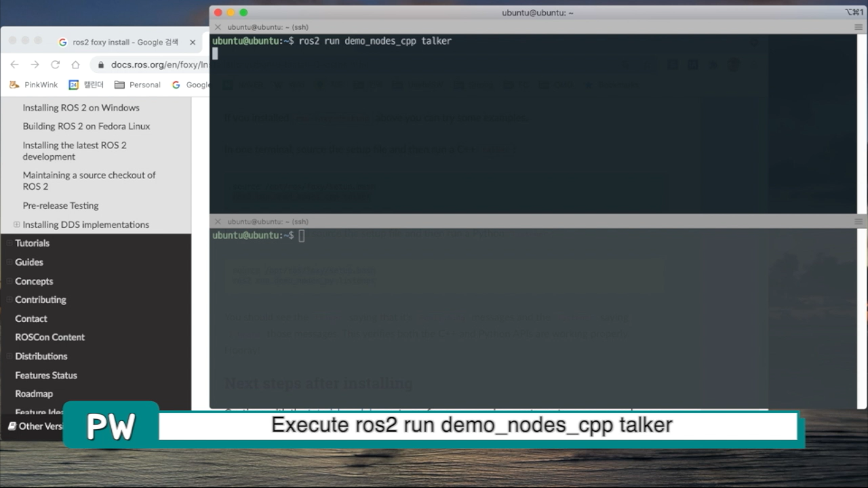
Task: Click the yellow minimize button of the terminal window
Action: [231, 13]
